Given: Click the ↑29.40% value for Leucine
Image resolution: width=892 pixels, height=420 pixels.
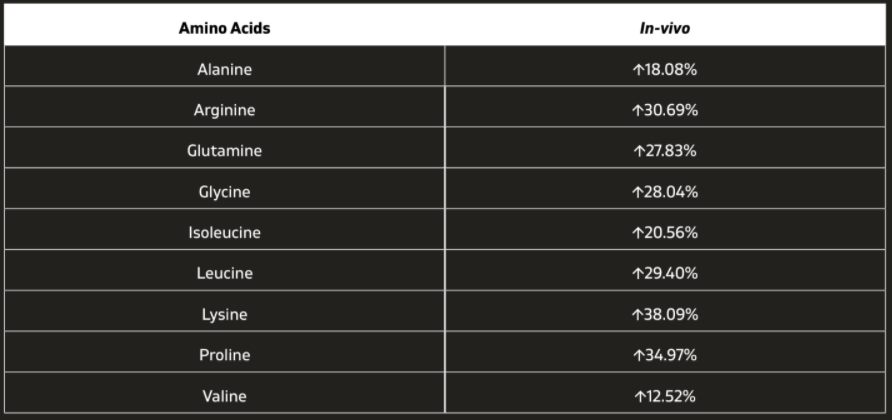Looking at the screenshot, I should tap(665, 273).
